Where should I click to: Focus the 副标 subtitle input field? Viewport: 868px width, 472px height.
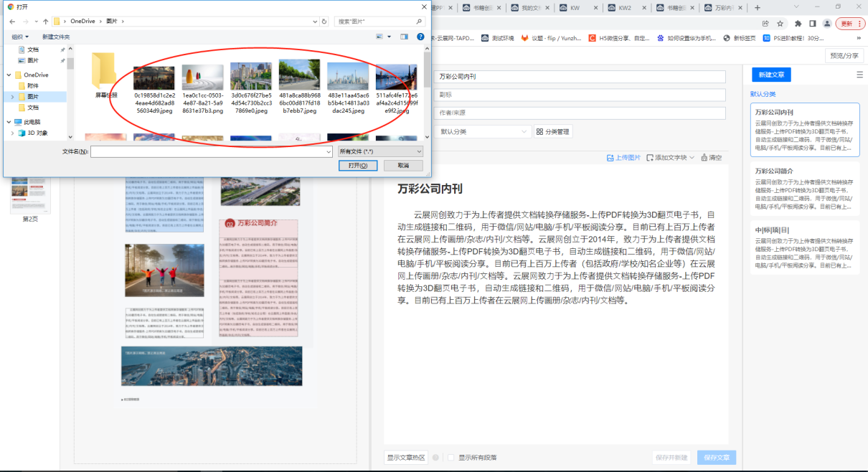coord(580,95)
